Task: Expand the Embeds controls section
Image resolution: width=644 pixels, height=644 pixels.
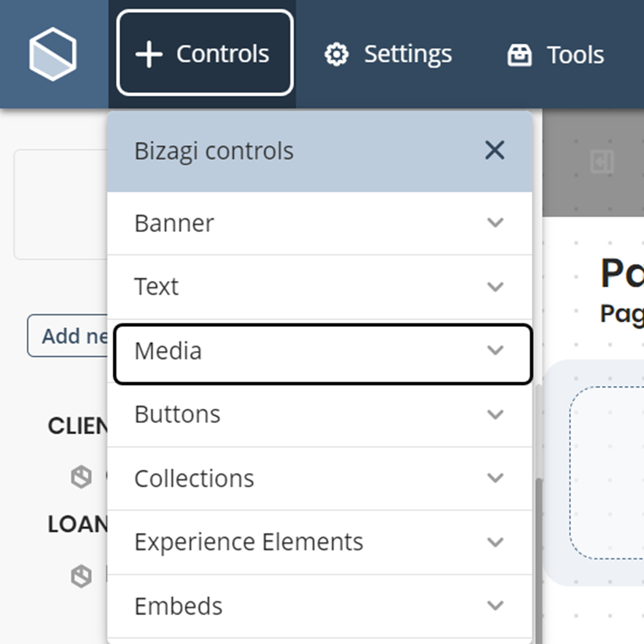Action: [320, 606]
